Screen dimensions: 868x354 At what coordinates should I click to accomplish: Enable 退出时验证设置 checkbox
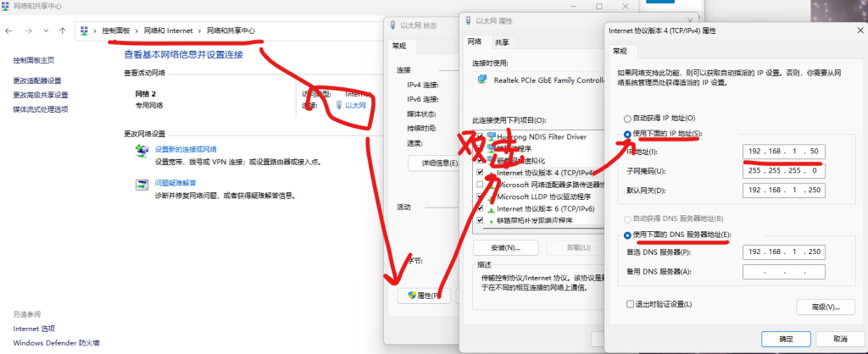(x=630, y=304)
